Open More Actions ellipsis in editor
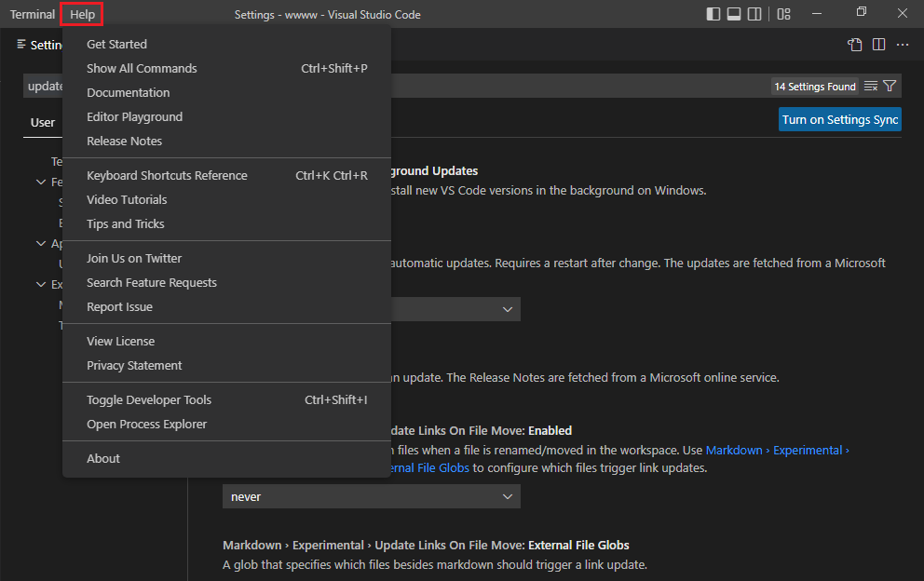 (903, 45)
